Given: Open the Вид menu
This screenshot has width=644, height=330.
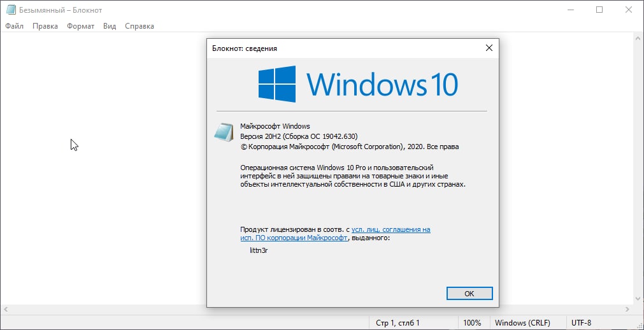Looking at the screenshot, I should click(110, 26).
